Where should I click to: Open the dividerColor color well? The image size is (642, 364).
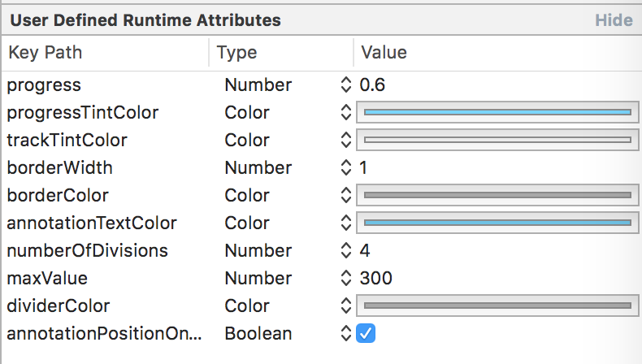(497, 305)
